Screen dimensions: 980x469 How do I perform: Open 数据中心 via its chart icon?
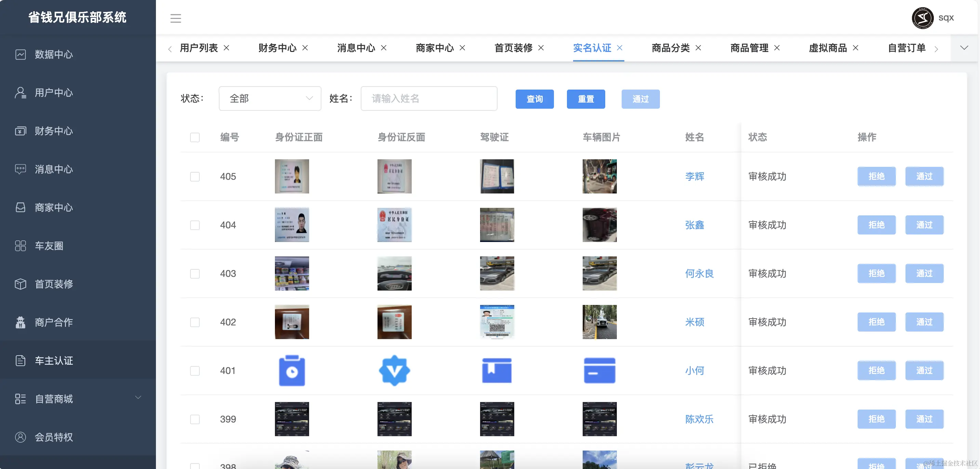point(21,54)
